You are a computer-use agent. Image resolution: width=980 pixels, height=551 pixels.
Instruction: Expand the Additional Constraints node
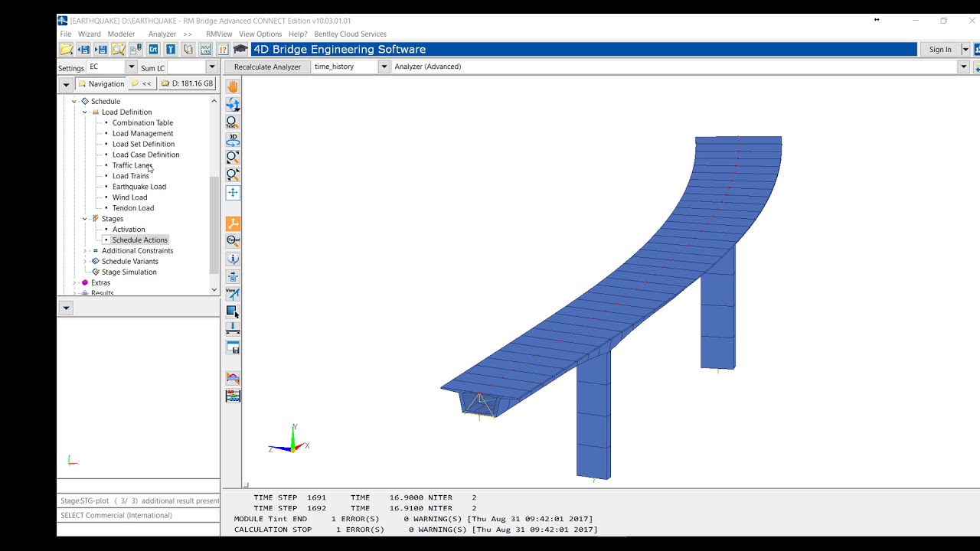pos(85,251)
